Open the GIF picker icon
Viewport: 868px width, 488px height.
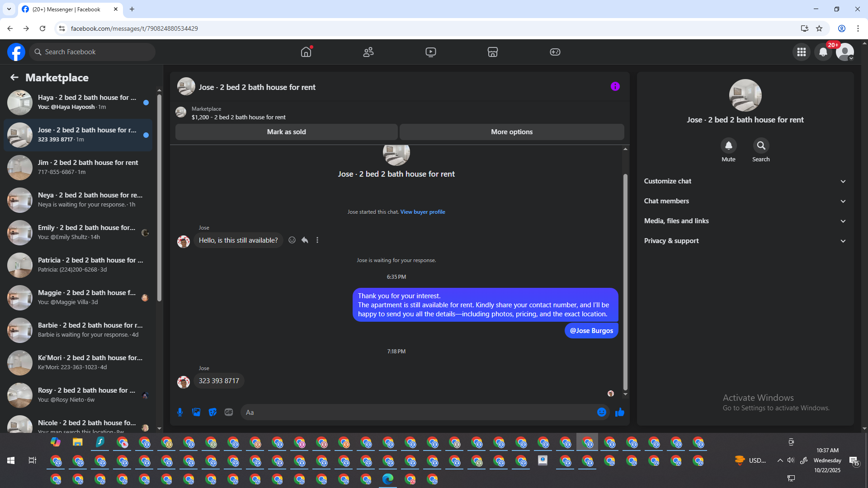(229, 412)
